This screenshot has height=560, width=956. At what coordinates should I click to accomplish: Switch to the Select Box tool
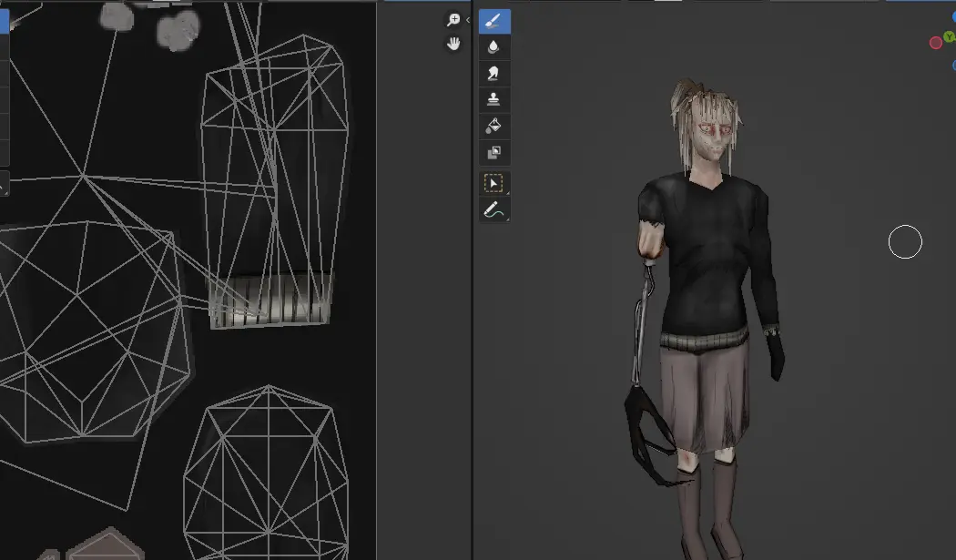pyautogui.click(x=494, y=183)
